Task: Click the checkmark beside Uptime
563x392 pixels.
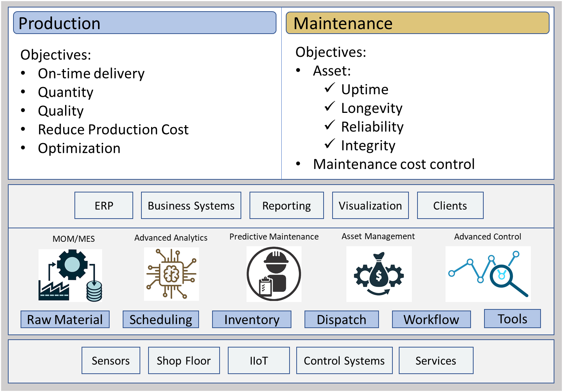Action: [x=330, y=89]
